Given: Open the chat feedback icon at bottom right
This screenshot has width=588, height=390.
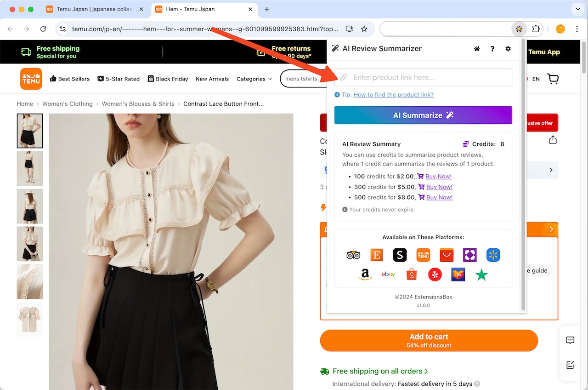Looking at the screenshot, I should (x=570, y=340).
